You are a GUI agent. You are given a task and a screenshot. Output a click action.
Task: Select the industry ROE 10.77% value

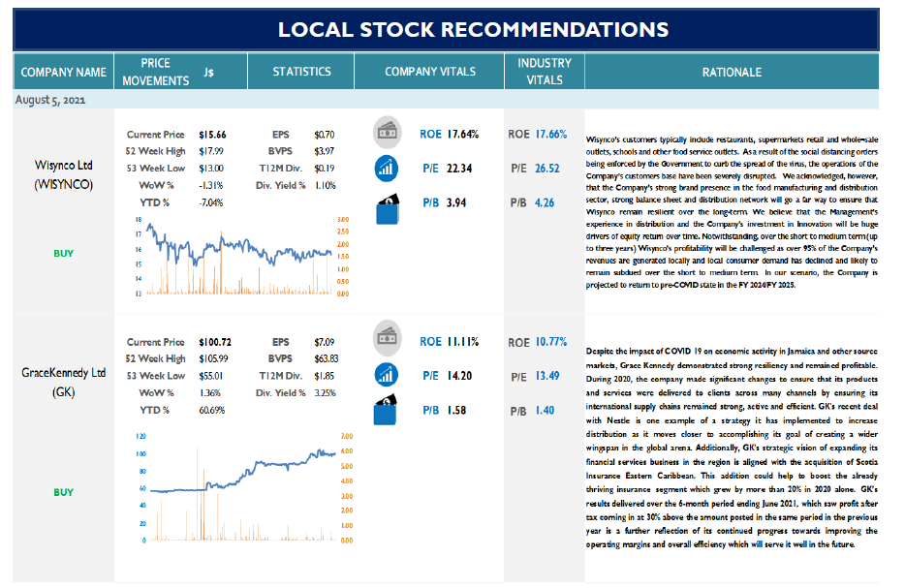pyautogui.click(x=551, y=342)
